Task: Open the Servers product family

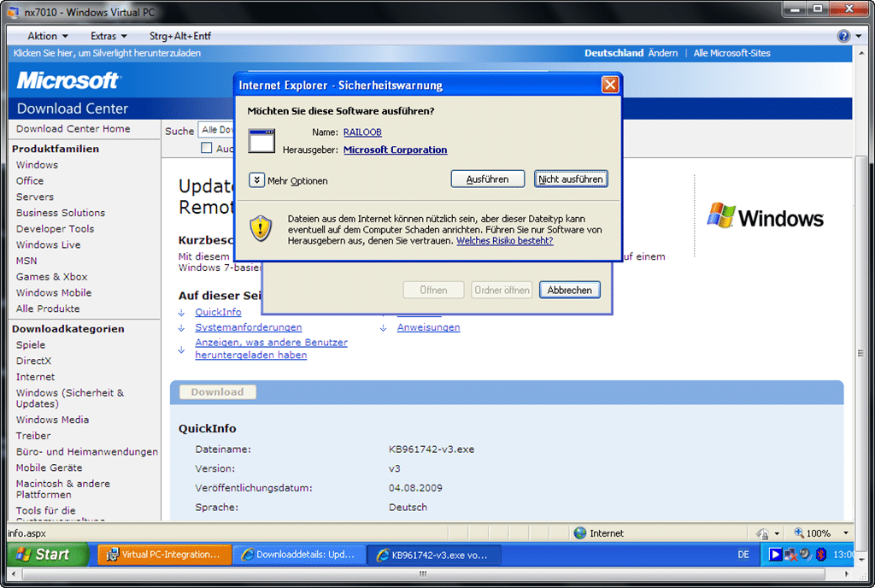Action: 34,197
